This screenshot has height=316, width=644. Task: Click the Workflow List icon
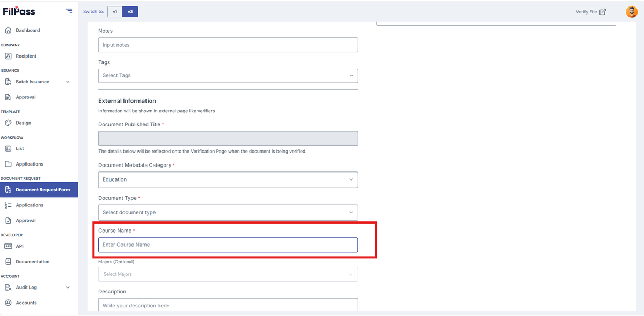8,148
